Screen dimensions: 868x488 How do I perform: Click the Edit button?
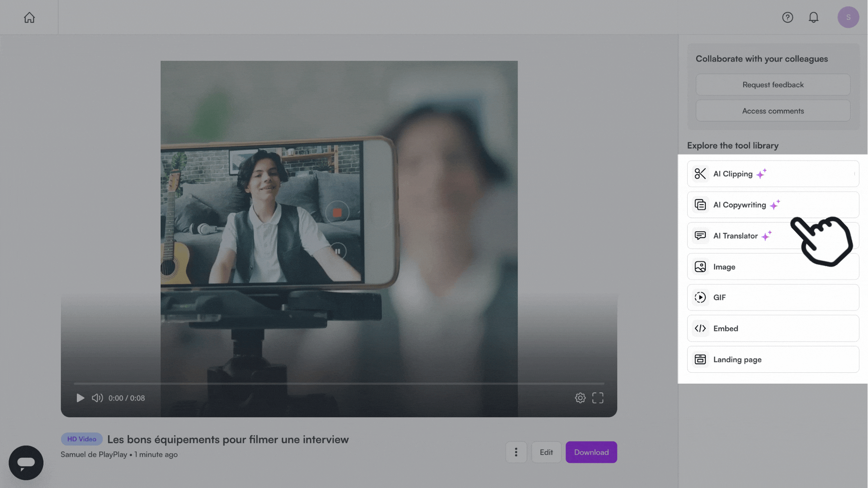coord(546,452)
